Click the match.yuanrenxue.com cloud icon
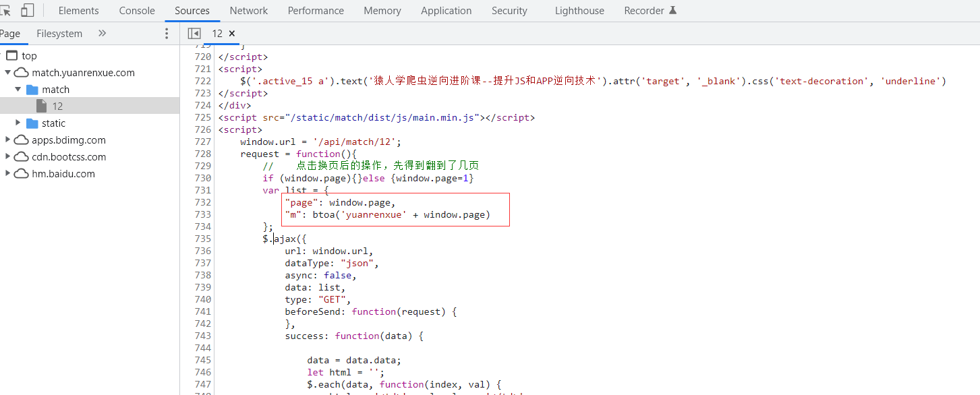This screenshot has height=395, width=980. click(22, 73)
